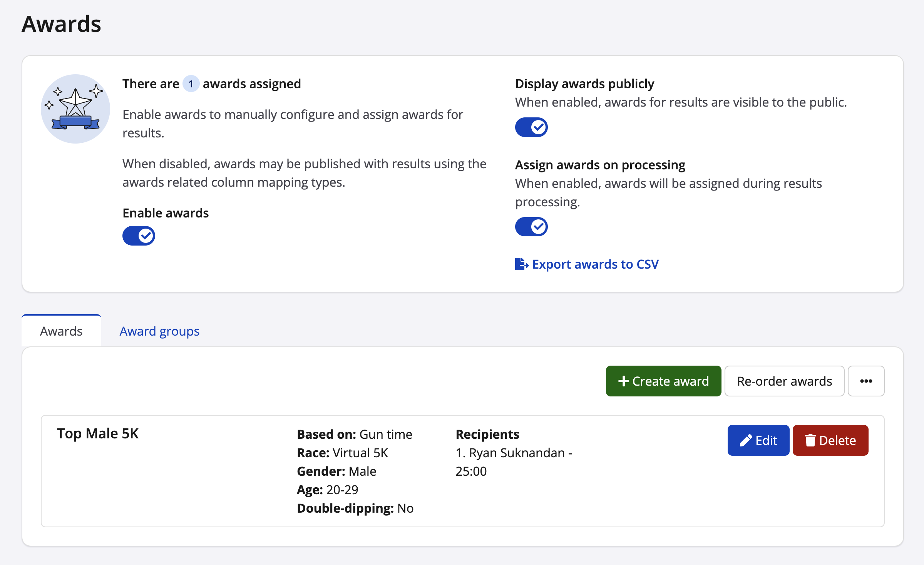The height and width of the screenshot is (565, 924).
Task: Click the Re-order awards button
Action: [x=784, y=381]
